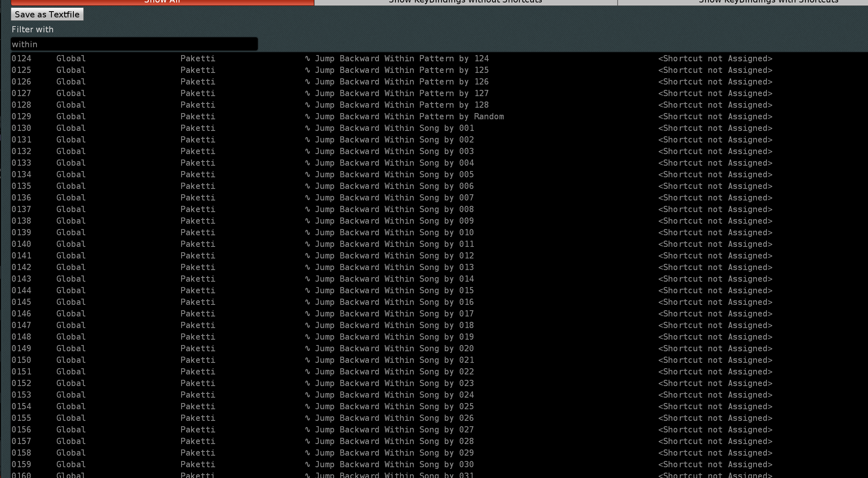
Task: Select Shortcut not Assigned on row 0130
Action: (715, 128)
